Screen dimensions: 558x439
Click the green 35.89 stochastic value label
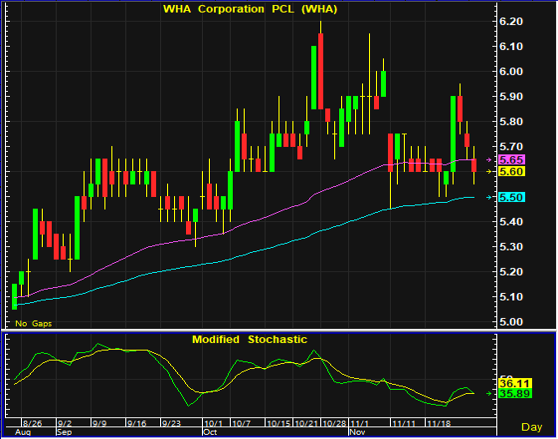(x=515, y=393)
